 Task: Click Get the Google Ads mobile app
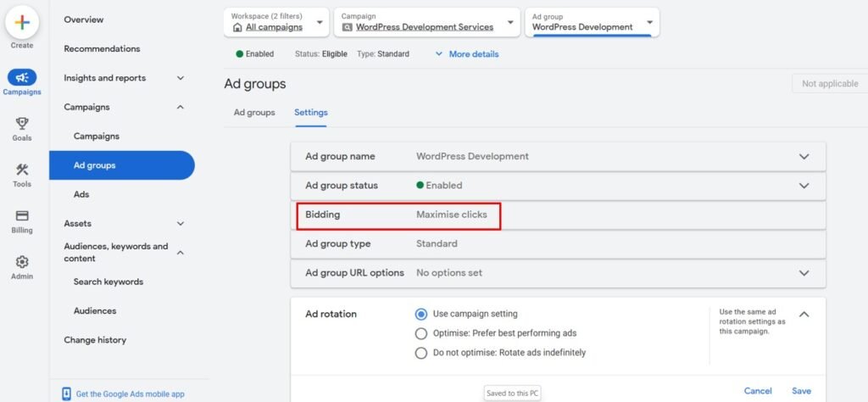coord(130,394)
